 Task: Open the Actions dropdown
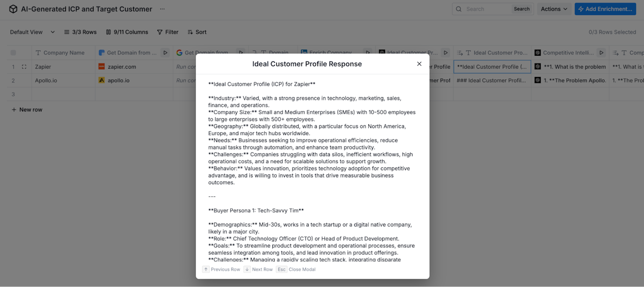pyautogui.click(x=554, y=9)
